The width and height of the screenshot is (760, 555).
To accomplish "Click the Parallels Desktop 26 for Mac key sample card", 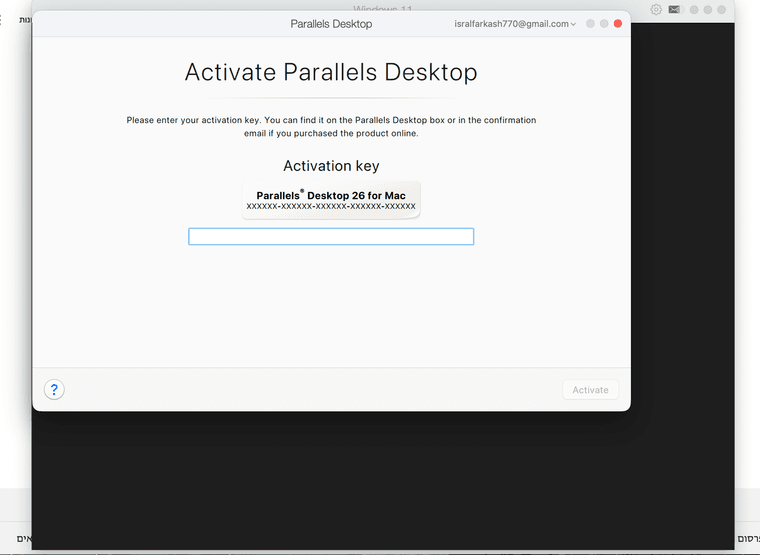I will 331,200.
